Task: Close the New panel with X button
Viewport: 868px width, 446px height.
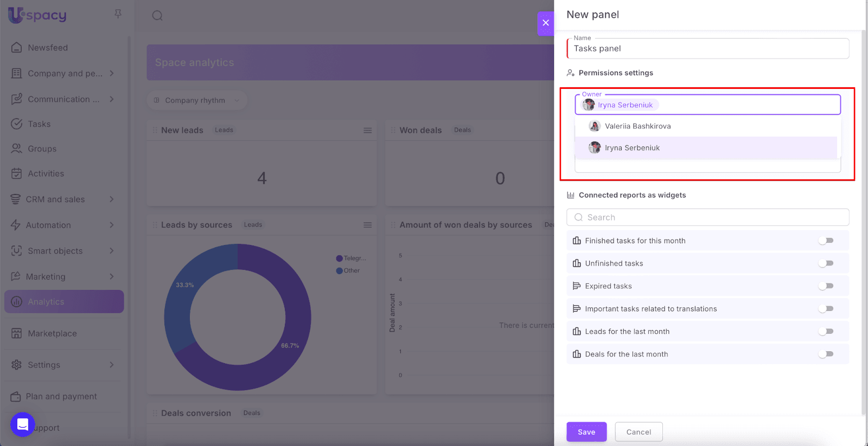Action: click(546, 23)
